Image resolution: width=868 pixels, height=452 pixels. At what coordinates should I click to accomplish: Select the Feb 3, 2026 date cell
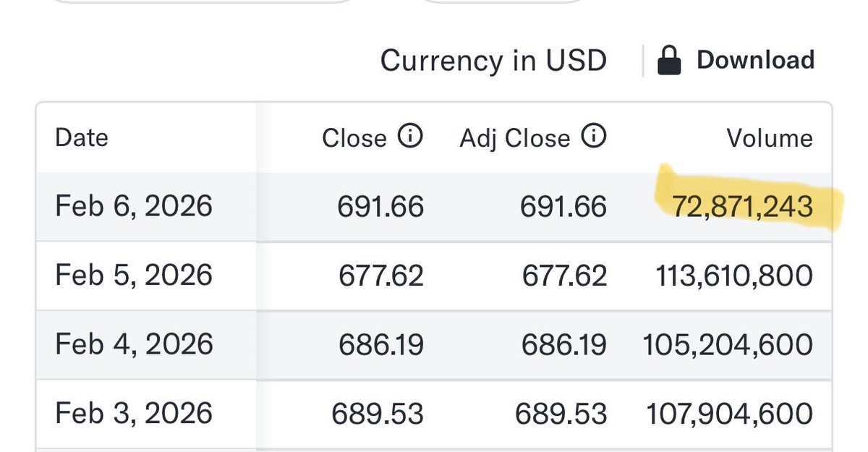pyautogui.click(x=134, y=413)
